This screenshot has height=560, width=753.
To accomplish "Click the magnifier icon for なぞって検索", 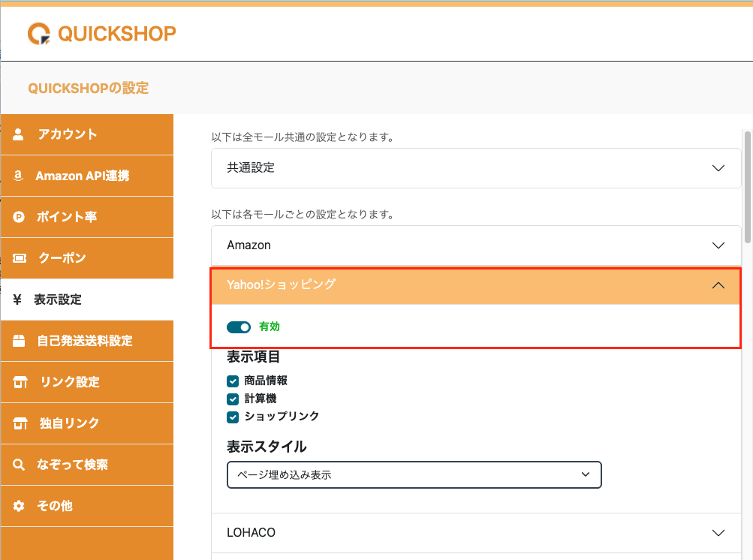I will 19,465.
